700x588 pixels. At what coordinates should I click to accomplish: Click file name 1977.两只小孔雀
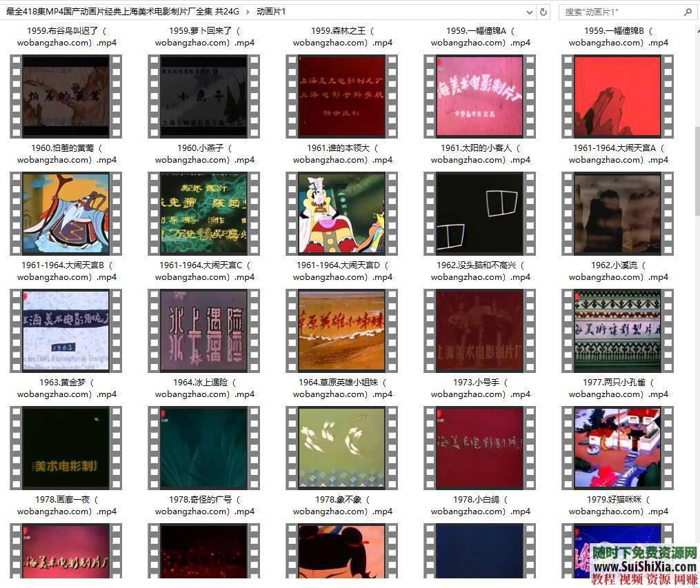(x=619, y=389)
